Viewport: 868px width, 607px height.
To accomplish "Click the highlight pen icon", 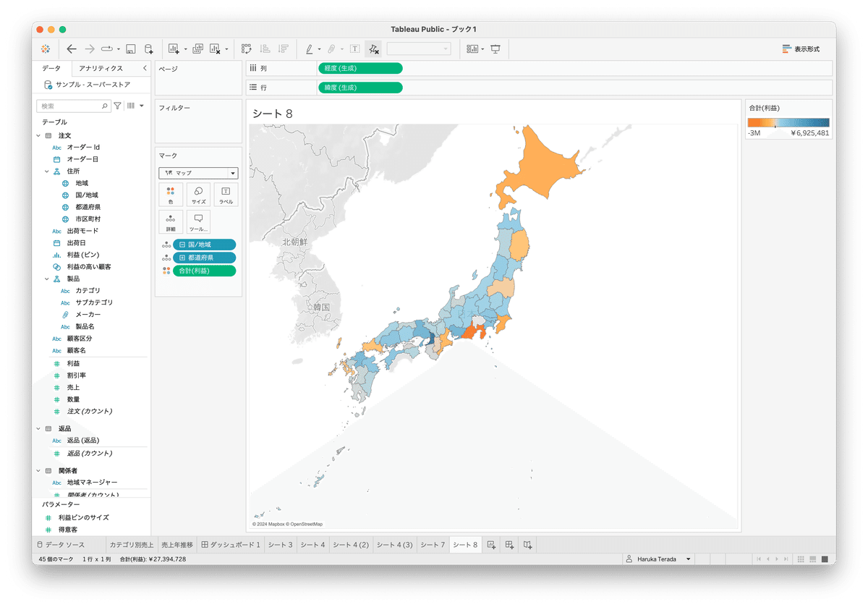I will 309,48.
